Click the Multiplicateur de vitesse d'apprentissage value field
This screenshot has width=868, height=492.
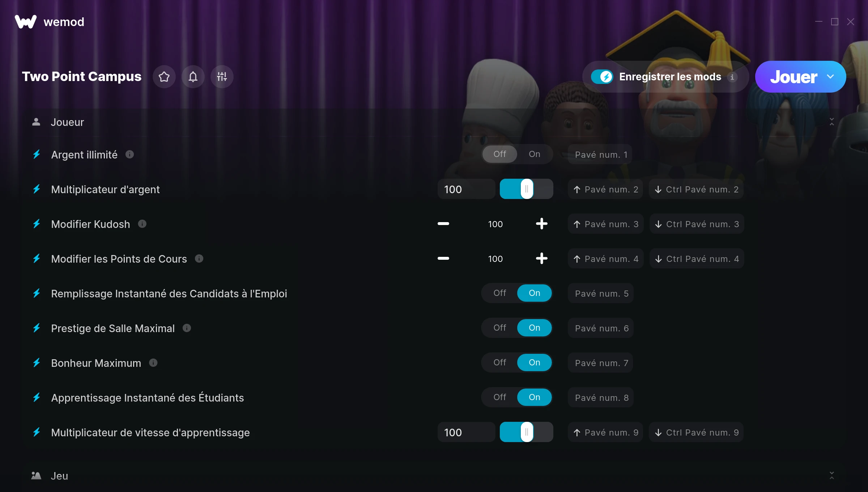pyautogui.click(x=466, y=432)
